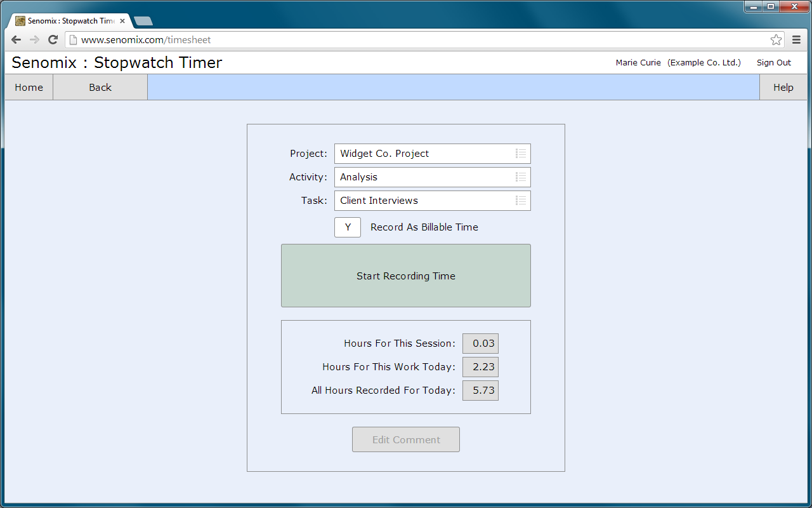Click the Analysis activity field

click(433, 177)
